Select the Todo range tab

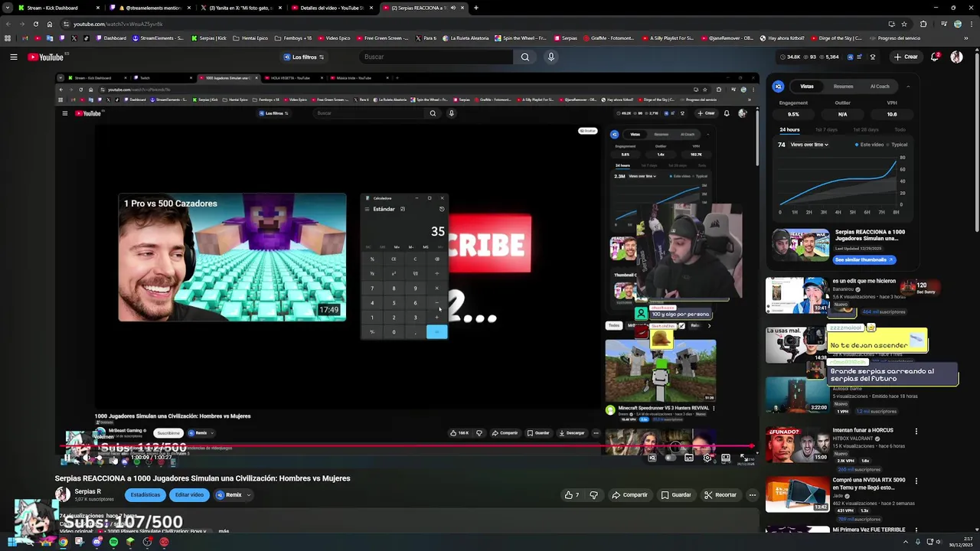pyautogui.click(x=900, y=130)
